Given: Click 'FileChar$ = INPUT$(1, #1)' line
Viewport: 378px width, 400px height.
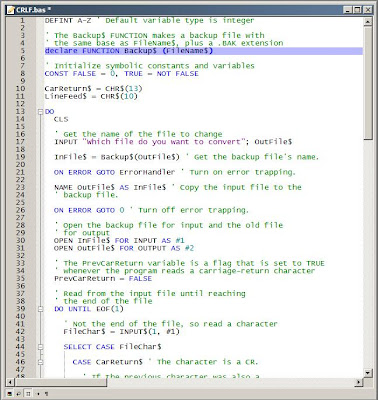Looking at the screenshot, I should click(x=121, y=332).
